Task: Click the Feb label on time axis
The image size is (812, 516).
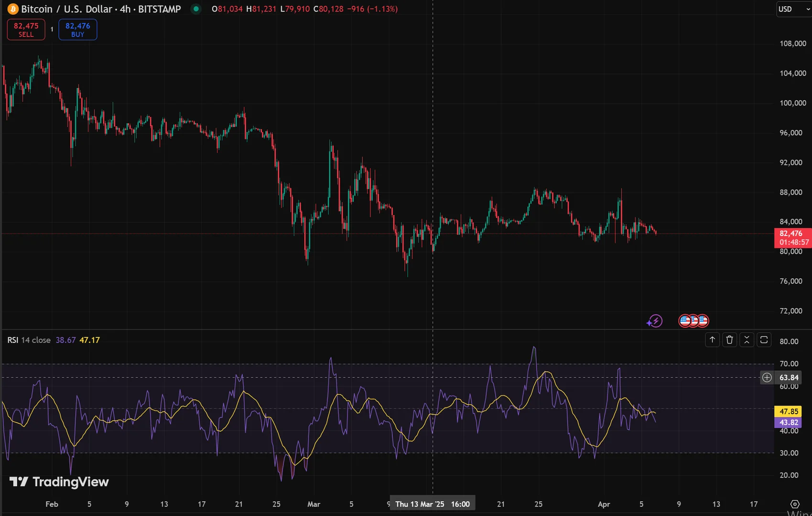Action: coord(52,504)
